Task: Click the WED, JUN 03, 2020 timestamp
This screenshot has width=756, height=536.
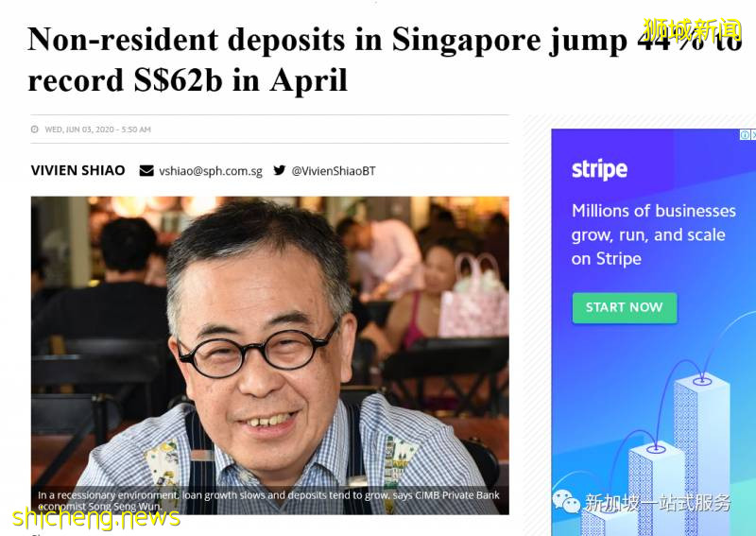Action: [x=98, y=130]
